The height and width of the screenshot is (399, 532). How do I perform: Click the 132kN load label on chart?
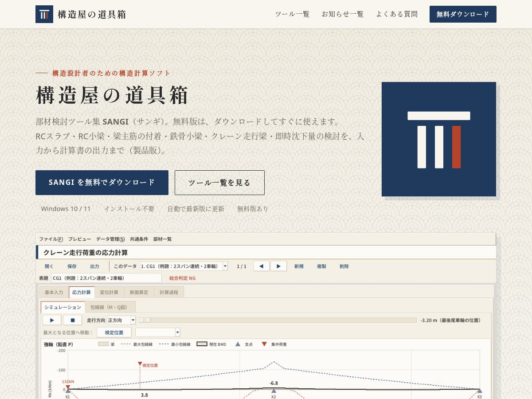(68, 381)
